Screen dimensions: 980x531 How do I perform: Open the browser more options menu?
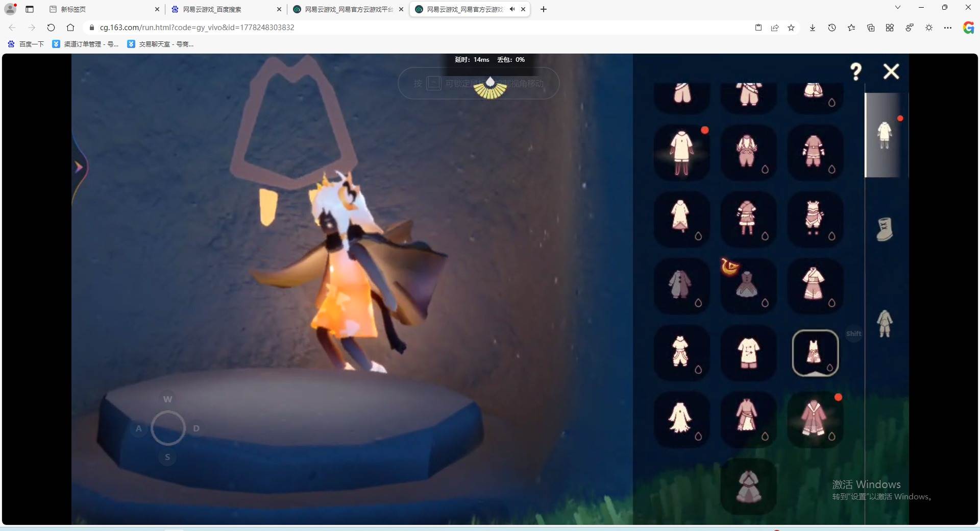pyautogui.click(x=948, y=28)
